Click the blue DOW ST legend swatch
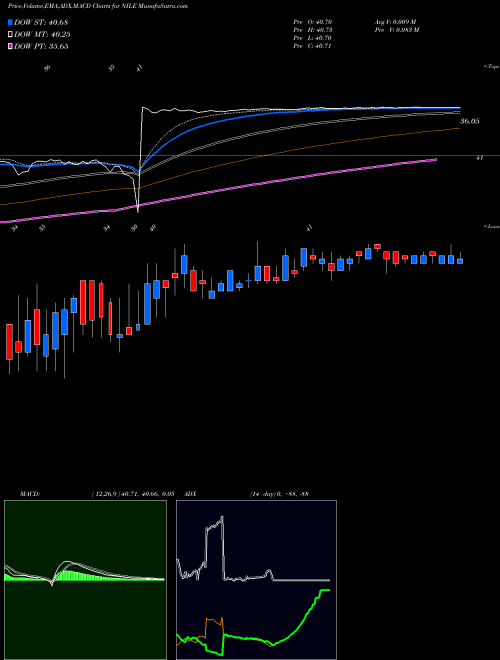 point(11,23)
